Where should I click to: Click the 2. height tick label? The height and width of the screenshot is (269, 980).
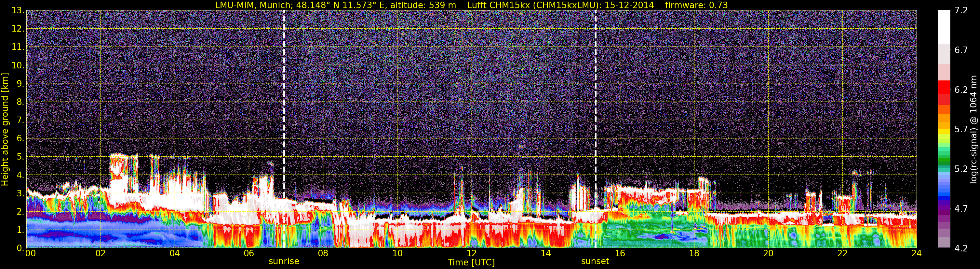pyautogui.click(x=20, y=212)
